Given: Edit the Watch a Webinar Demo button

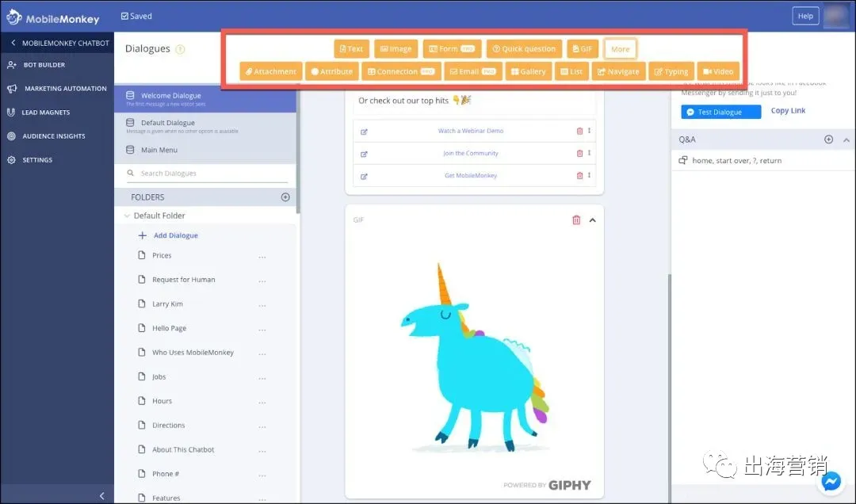Looking at the screenshot, I should pyautogui.click(x=364, y=132).
